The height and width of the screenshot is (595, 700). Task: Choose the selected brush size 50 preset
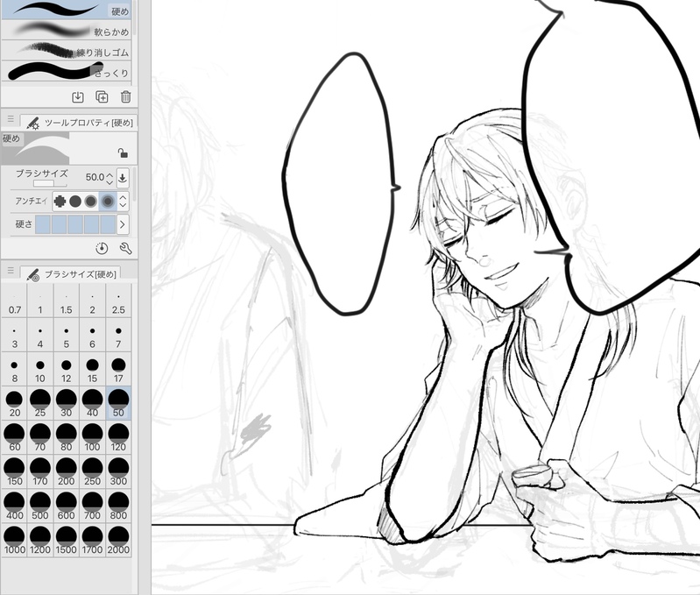[118, 403]
